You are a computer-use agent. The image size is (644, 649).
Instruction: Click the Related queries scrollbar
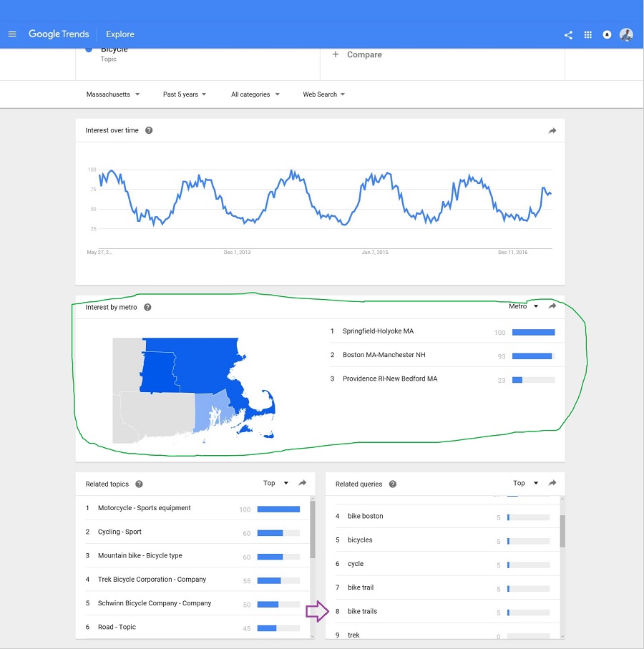562,531
